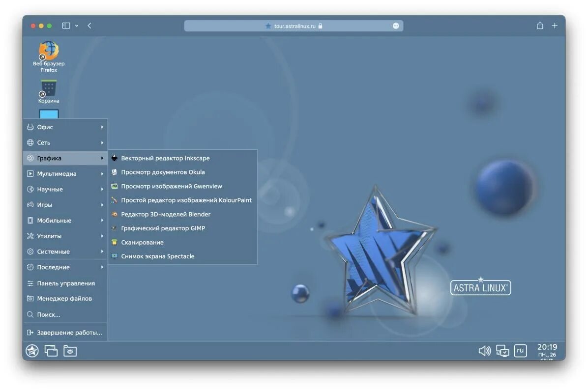Screen dimensions: 588x390
Task: Click the page options ellipsis in address bar
Action: point(396,26)
